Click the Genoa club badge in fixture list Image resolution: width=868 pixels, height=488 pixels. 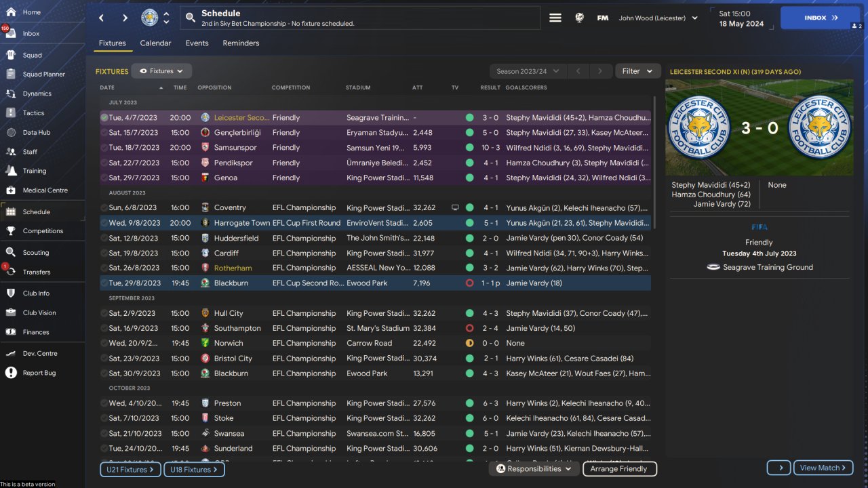pyautogui.click(x=205, y=178)
